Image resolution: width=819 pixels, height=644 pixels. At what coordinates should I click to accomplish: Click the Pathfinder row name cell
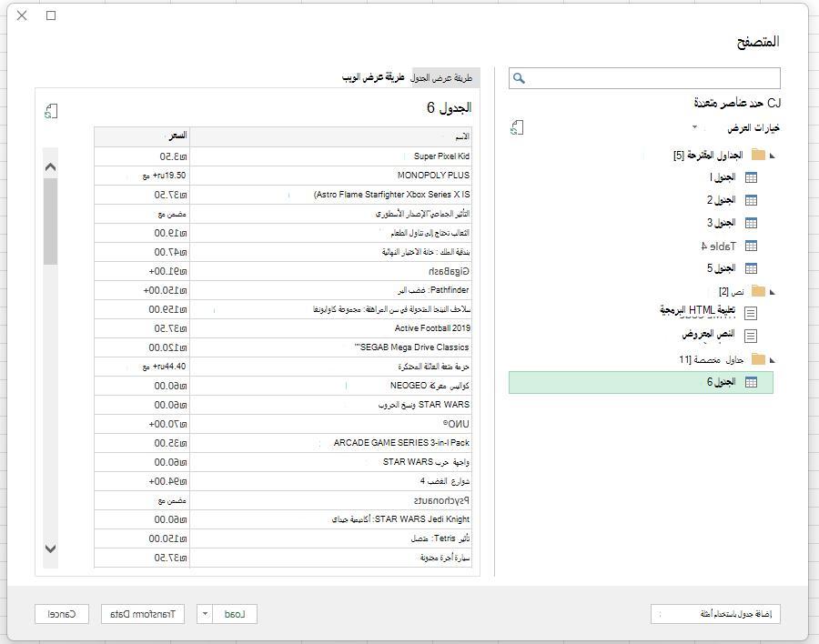[x=330, y=290]
